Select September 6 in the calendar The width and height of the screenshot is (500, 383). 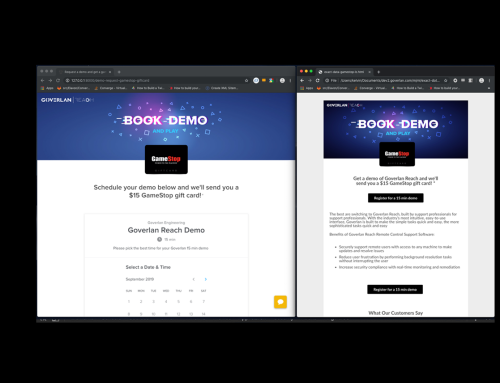tap(191, 302)
